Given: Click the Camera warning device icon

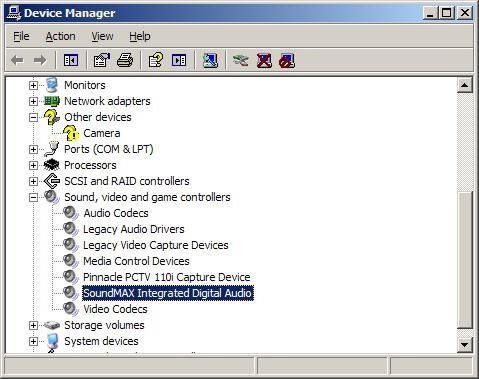Looking at the screenshot, I should click(71, 133).
